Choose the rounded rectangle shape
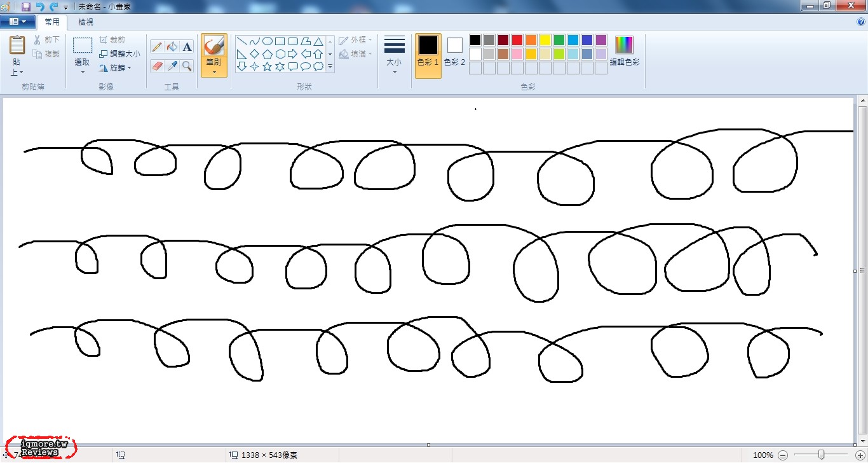 [293, 41]
